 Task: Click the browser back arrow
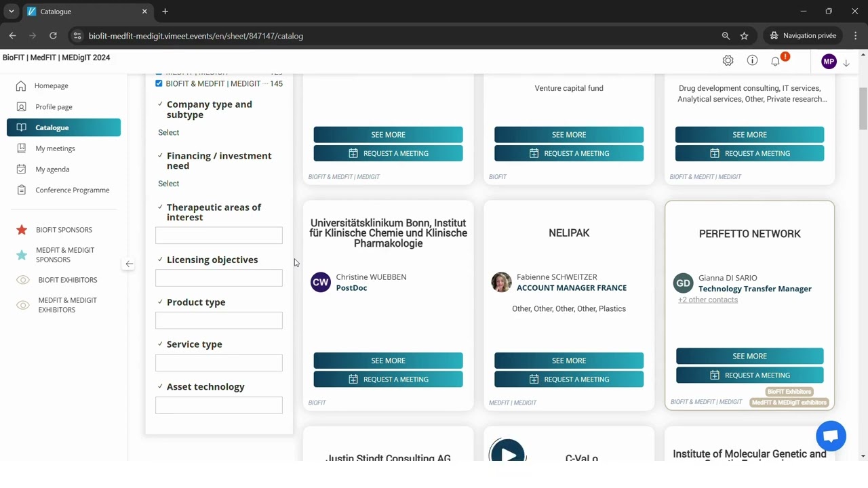pyautogui.click(x=12, y=36)
